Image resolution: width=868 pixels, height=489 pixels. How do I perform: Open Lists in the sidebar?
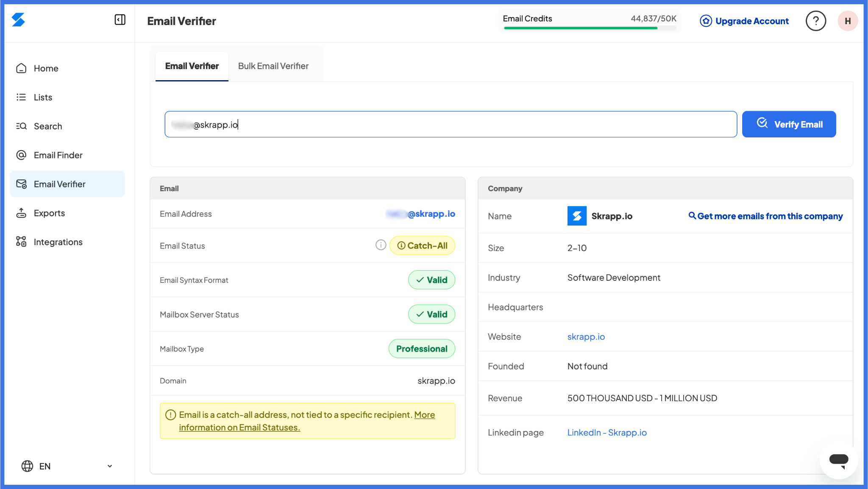[x=67, y=97]
